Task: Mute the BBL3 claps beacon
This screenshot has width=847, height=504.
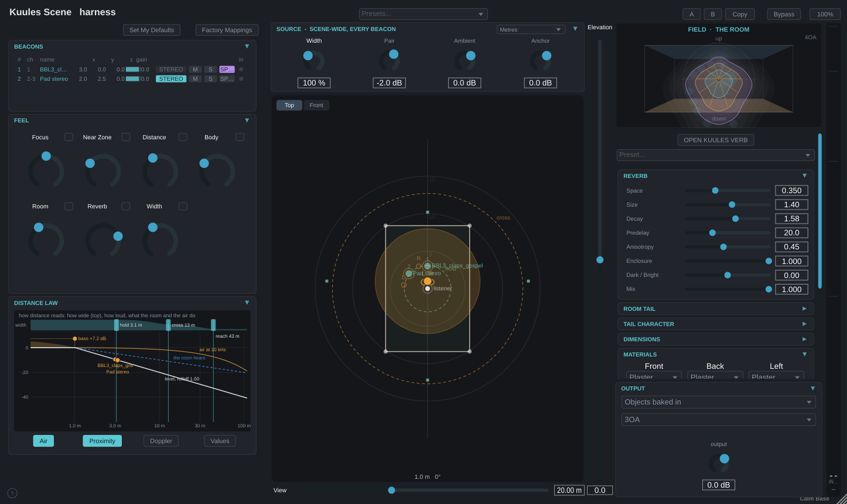Action: pos(195,69)
